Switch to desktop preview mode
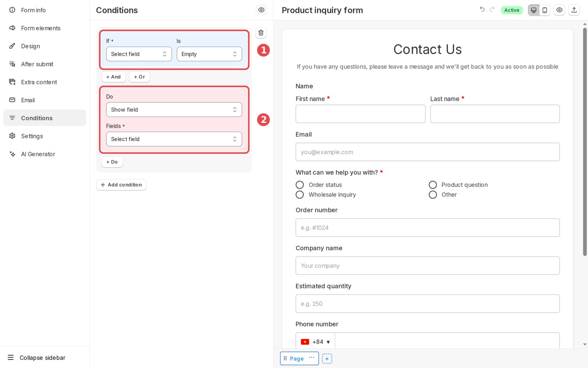588x368 pixels. coord(534,10)
